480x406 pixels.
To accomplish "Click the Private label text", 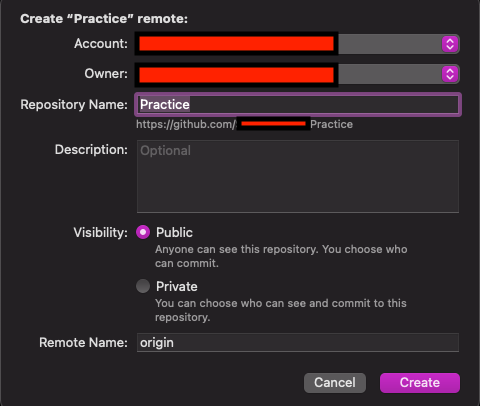I will tap(177, 286).
